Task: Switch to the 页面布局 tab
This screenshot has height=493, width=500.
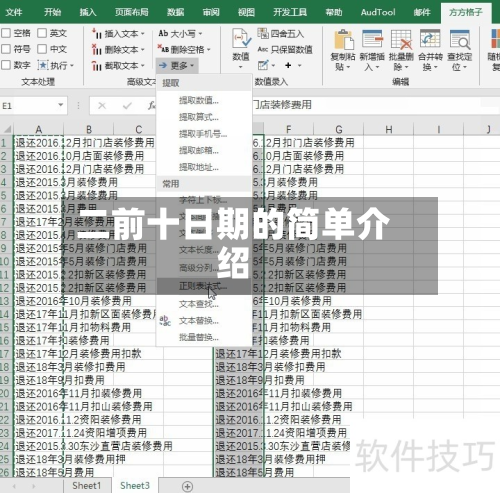Action: (x=132, y=12)
